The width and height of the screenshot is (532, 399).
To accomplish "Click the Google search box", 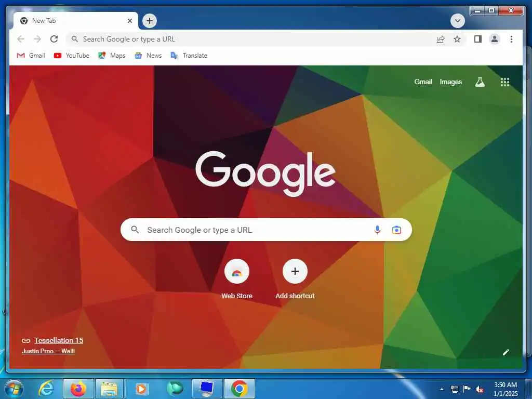I will coord(266,230).
